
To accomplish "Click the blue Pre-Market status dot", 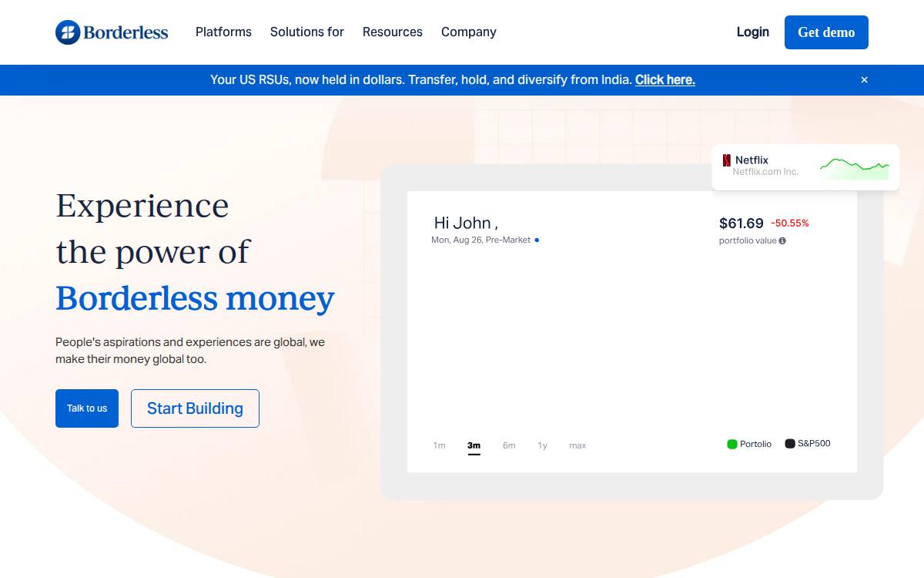I will [x=537, y=240].
